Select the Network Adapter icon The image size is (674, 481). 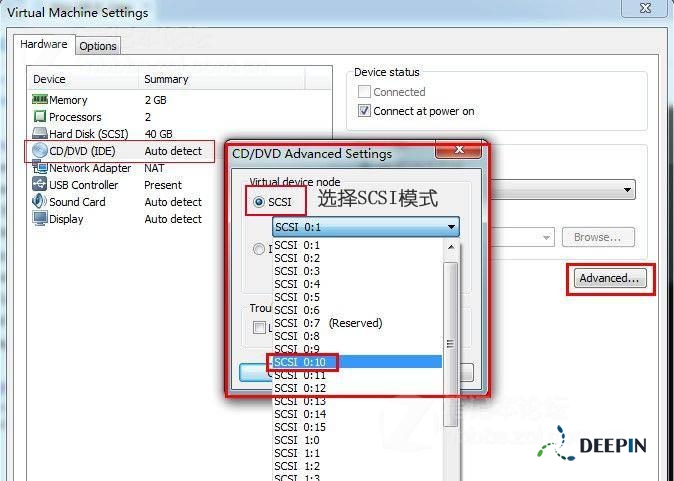[40, 168]
